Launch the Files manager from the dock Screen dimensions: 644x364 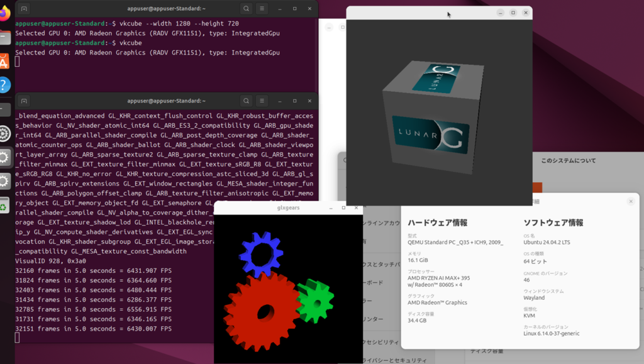click(4, 38)
